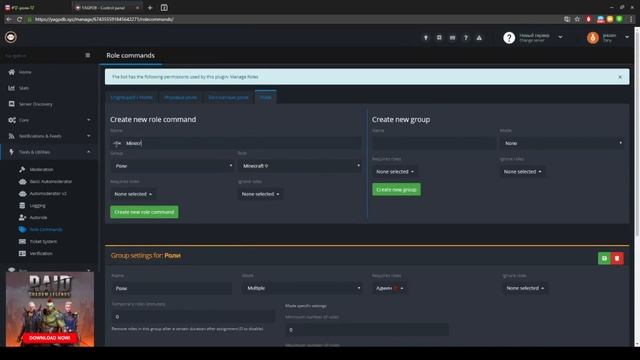640x360 pixels.
Task: Open group settings Required roles showing Админ
Action: [389, 288]
